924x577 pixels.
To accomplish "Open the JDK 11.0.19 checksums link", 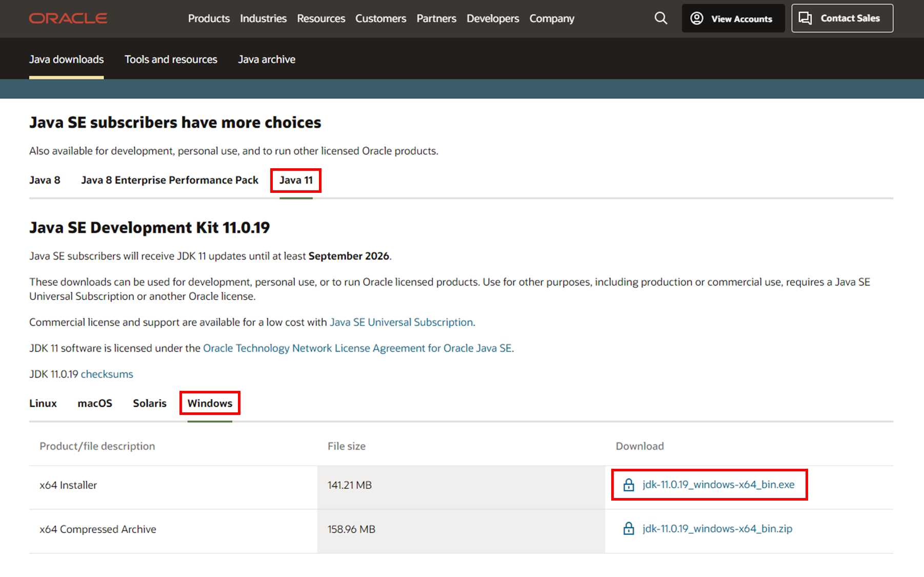I will (107, 374).
